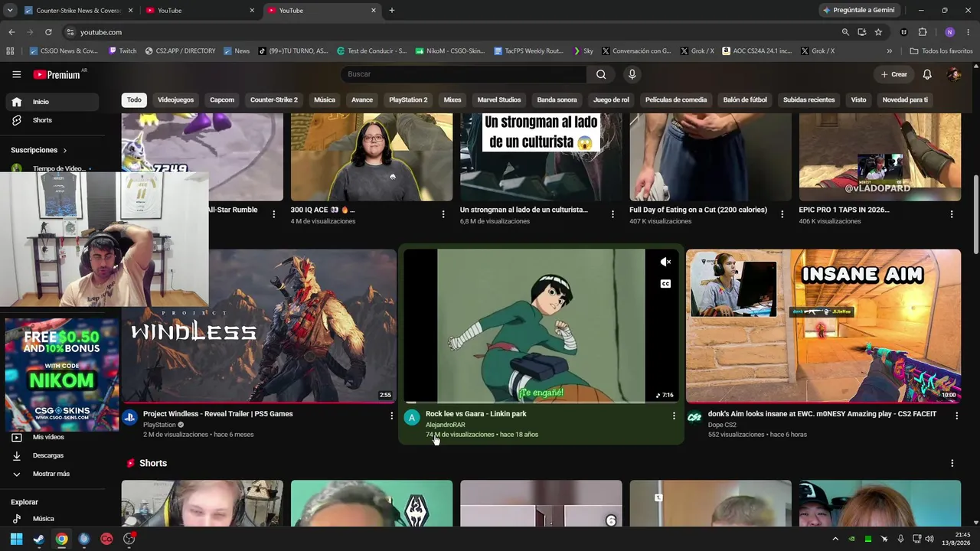Open options for 300 IQ ACE short
This screenshot has width=980, height=551.
[x=443, y=214]
